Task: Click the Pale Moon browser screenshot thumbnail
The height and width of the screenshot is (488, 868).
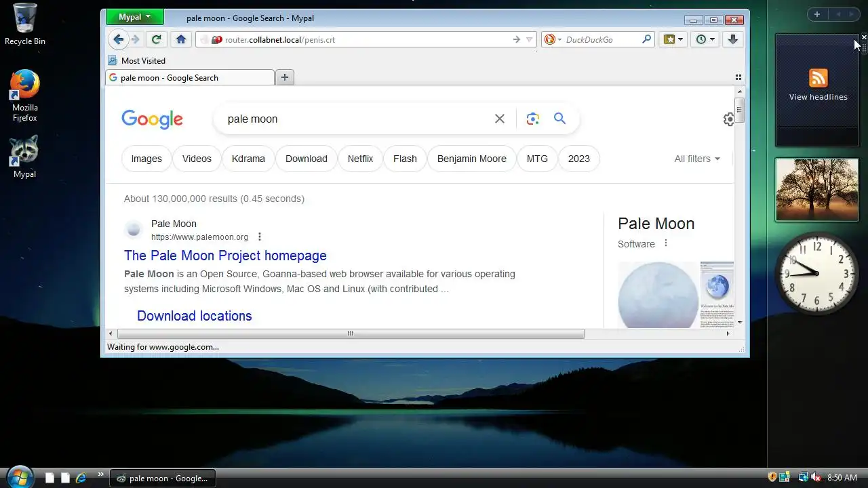Action: 717,296
